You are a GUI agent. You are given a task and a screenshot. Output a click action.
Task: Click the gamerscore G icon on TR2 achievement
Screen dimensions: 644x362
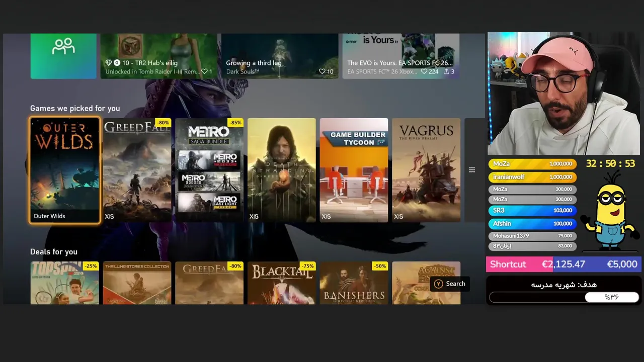[x=117, y=63]
